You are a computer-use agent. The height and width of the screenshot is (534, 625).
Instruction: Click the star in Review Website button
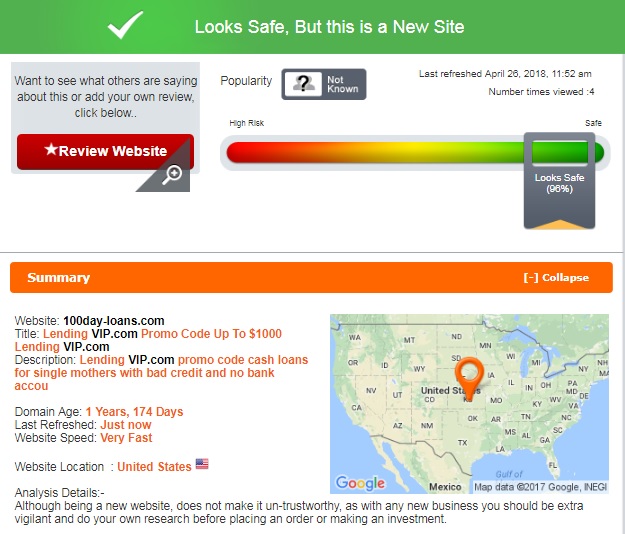(51, 149)
